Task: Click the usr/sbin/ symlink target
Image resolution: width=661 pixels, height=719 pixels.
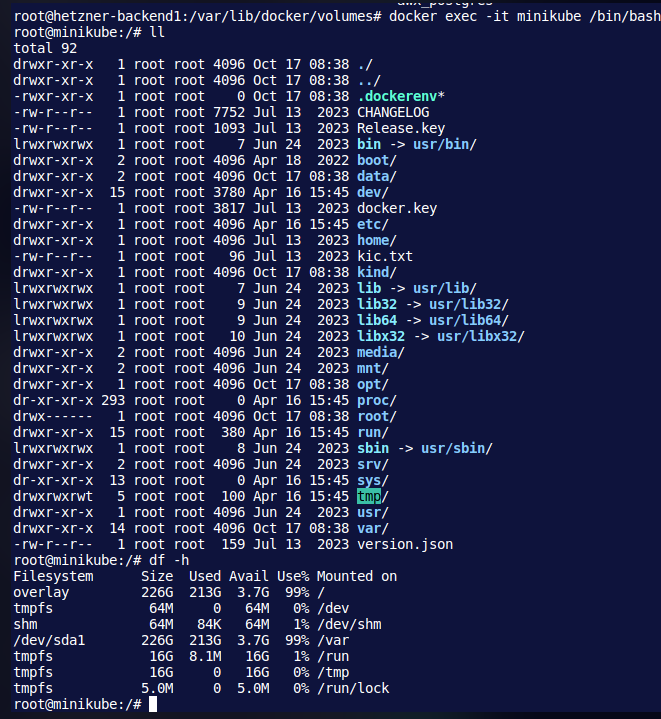Action: pos(457,448)
